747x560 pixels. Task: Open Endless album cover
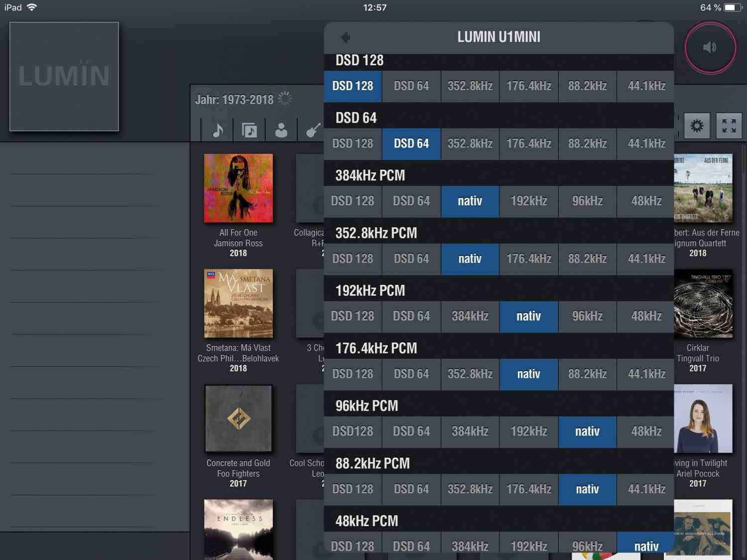[239, 530]
